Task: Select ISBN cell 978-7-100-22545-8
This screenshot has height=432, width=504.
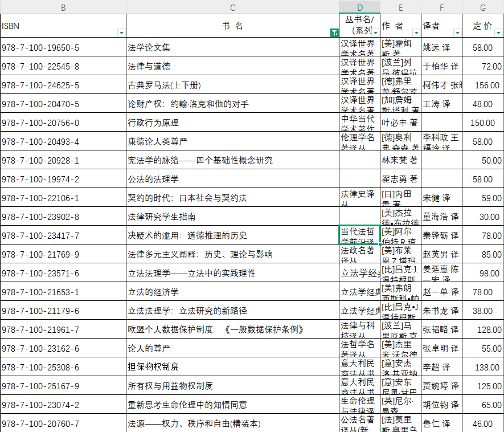Action: click(x=63, y=67)
